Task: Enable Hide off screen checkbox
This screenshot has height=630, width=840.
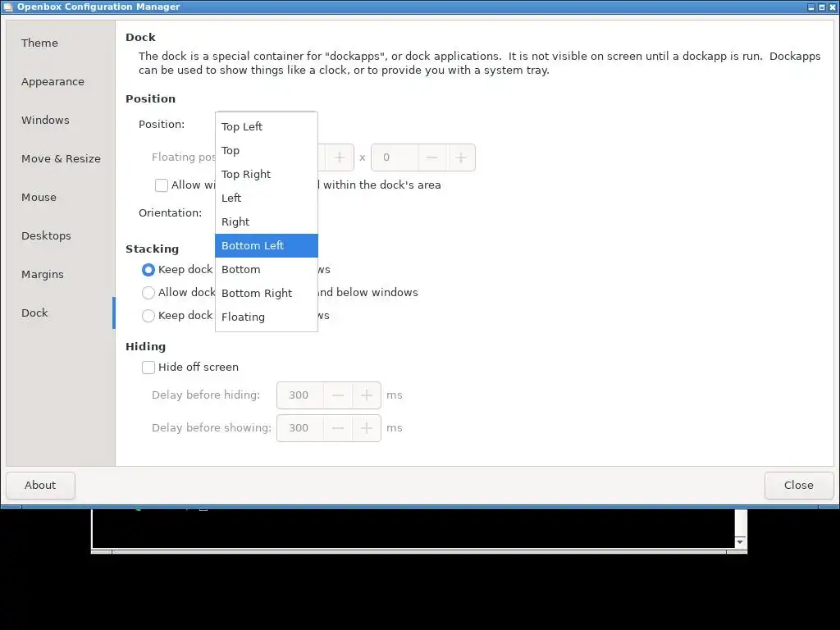Action: pos(148,367)
